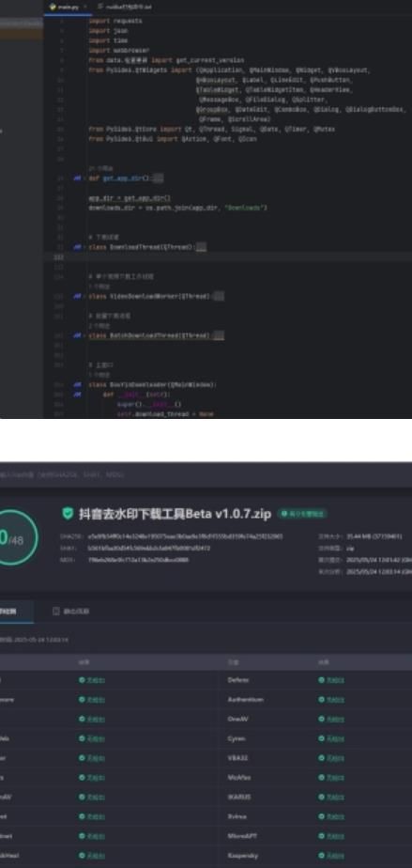Click the 35.44 MB file size value

374,536
